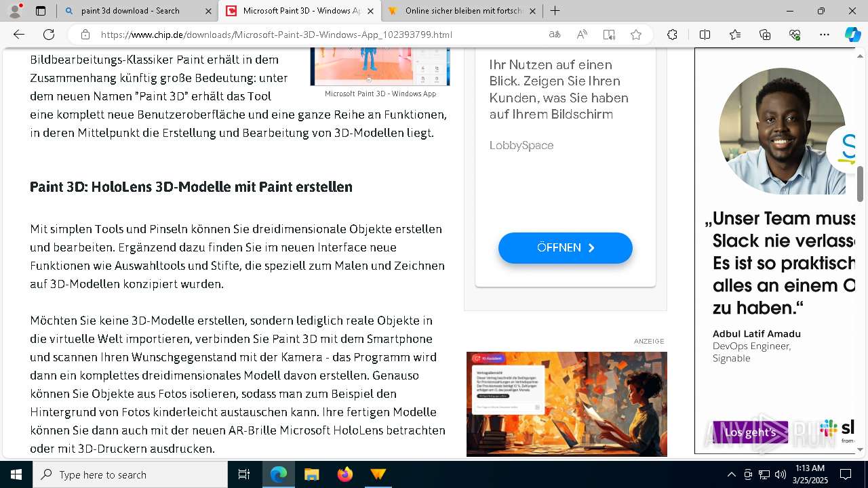Launch Firefox from the taskbar

[x=344, y=474]
